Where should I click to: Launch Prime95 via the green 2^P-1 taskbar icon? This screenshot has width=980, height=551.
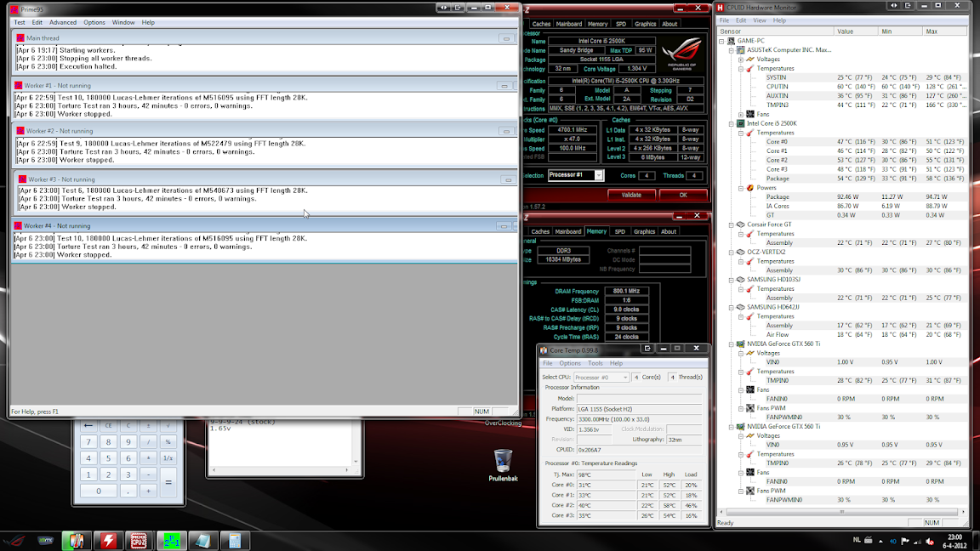tap(170, 542)
